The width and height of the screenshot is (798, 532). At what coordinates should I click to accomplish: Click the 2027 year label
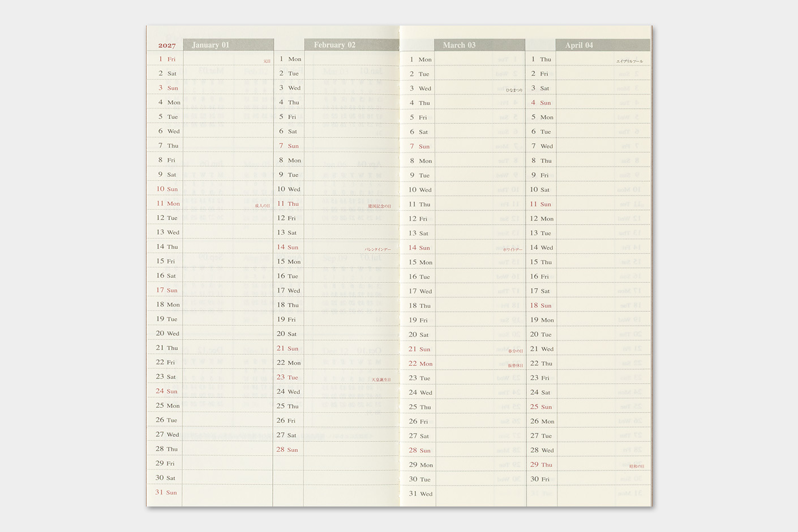(167, 45)
